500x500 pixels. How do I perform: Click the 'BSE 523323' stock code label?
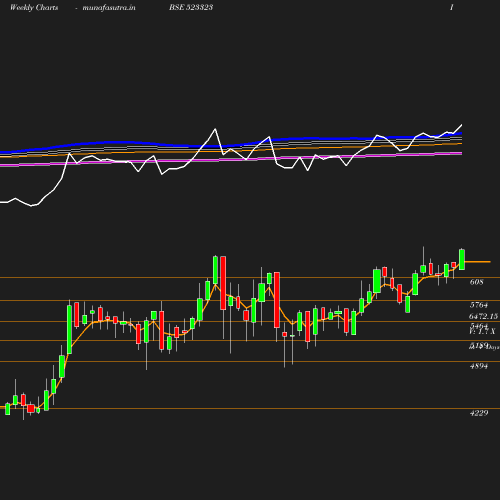191,7
